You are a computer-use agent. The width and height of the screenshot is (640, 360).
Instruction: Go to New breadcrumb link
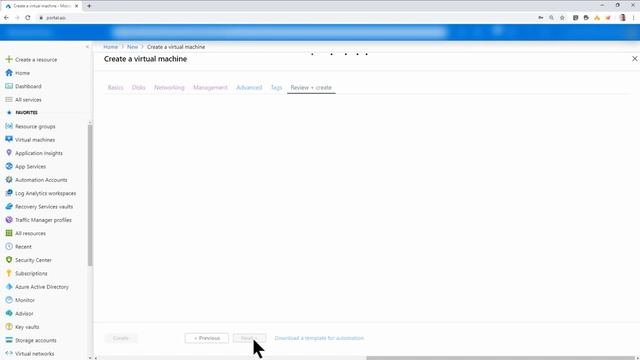(x=132, y=47)
